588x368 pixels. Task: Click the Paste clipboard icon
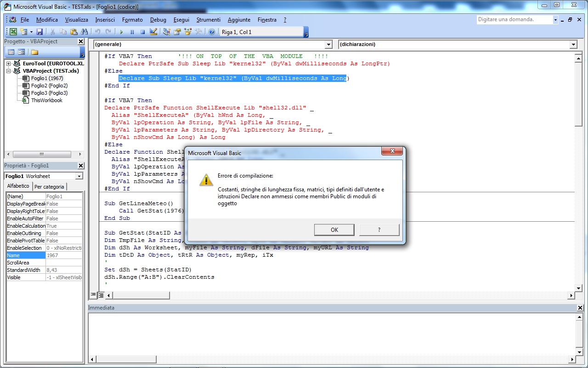(x=73, y=32)
